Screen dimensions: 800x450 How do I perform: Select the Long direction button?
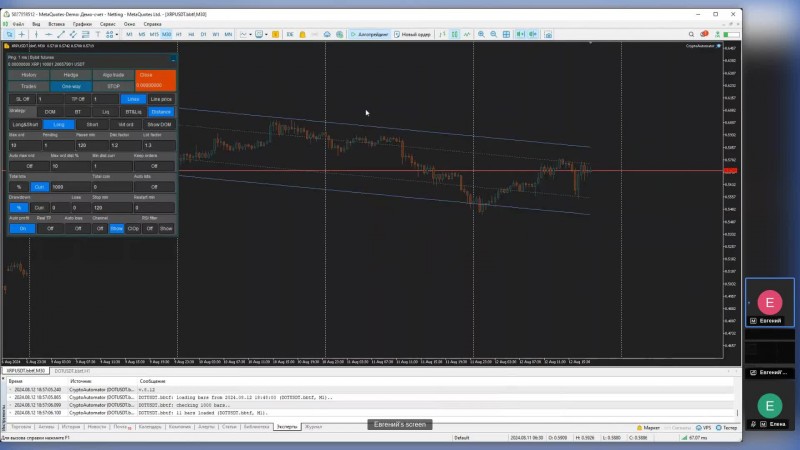point(59,124)
